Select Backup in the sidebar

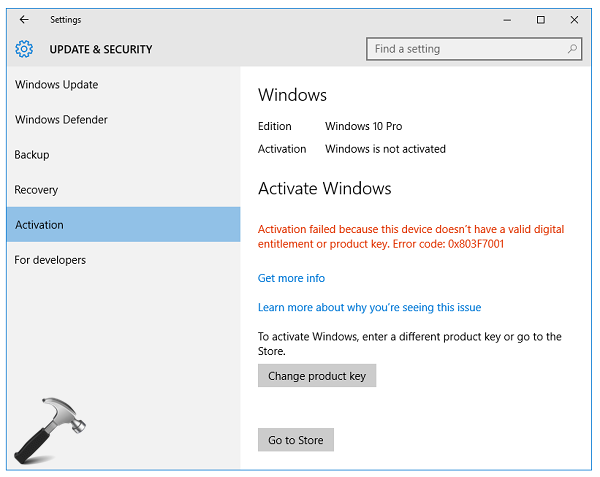coord(123,155)
